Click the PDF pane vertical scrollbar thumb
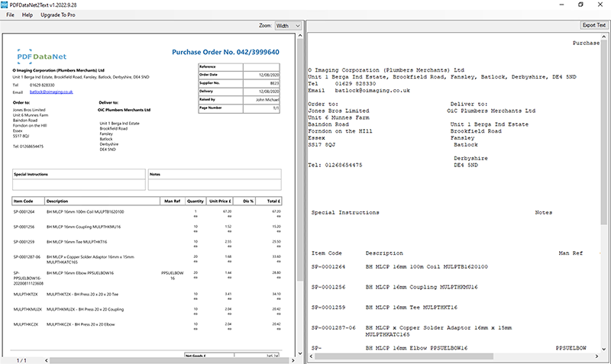This screenshot has height=364, width=611. [x=300, y=160]
